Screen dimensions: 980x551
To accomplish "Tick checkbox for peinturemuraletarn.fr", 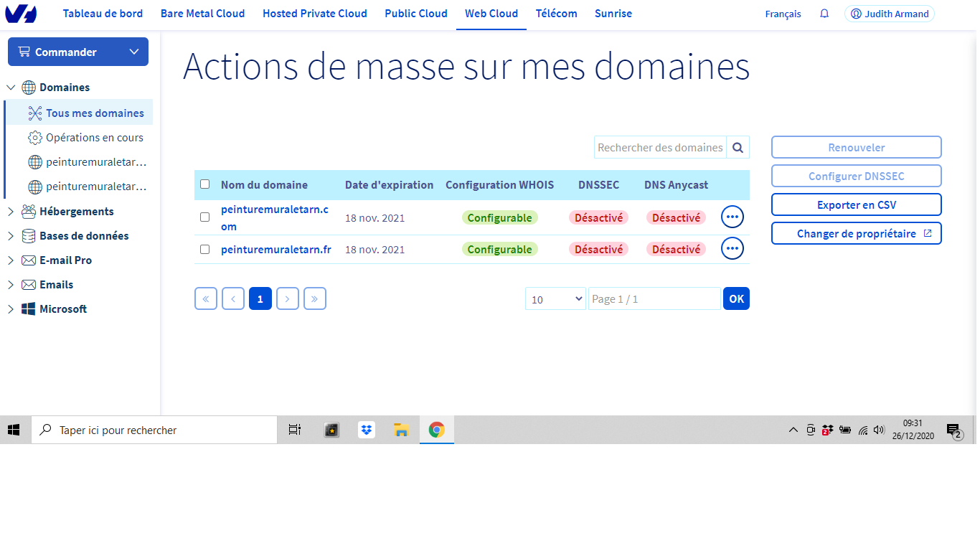I will (205, 249).
